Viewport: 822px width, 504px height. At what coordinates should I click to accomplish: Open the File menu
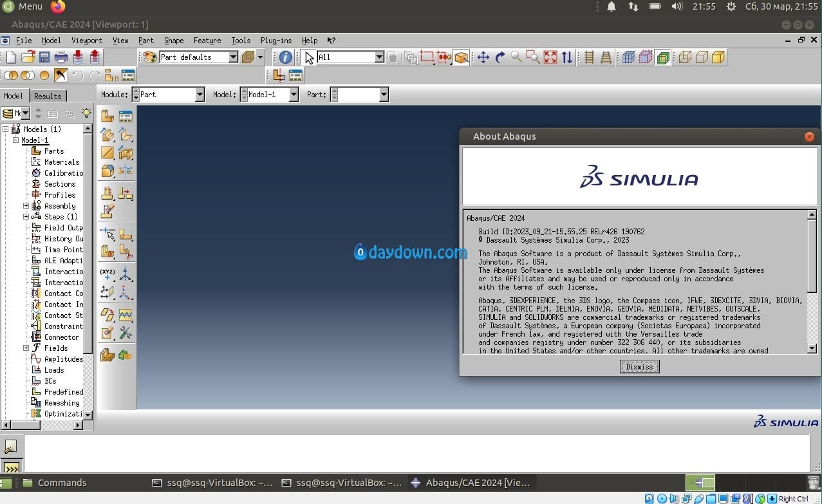tap(24, 40)
